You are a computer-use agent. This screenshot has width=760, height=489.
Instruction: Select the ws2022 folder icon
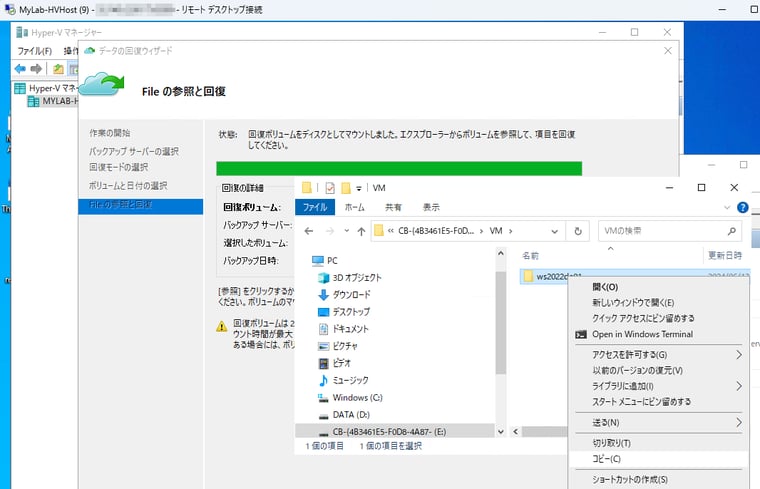click(528, 276)
